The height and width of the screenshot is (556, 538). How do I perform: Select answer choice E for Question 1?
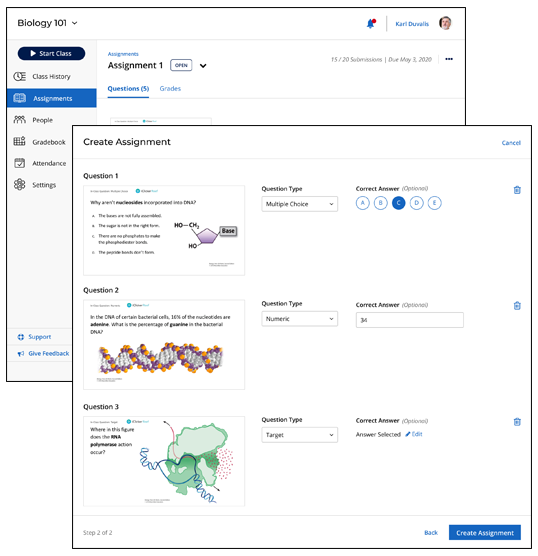pyautogui.click(x=434, y=203)
